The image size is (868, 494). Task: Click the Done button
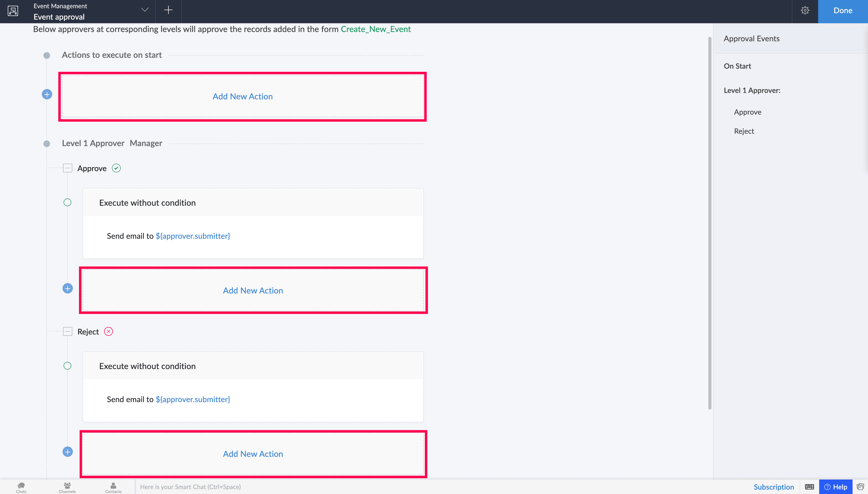tap(843, 11)
